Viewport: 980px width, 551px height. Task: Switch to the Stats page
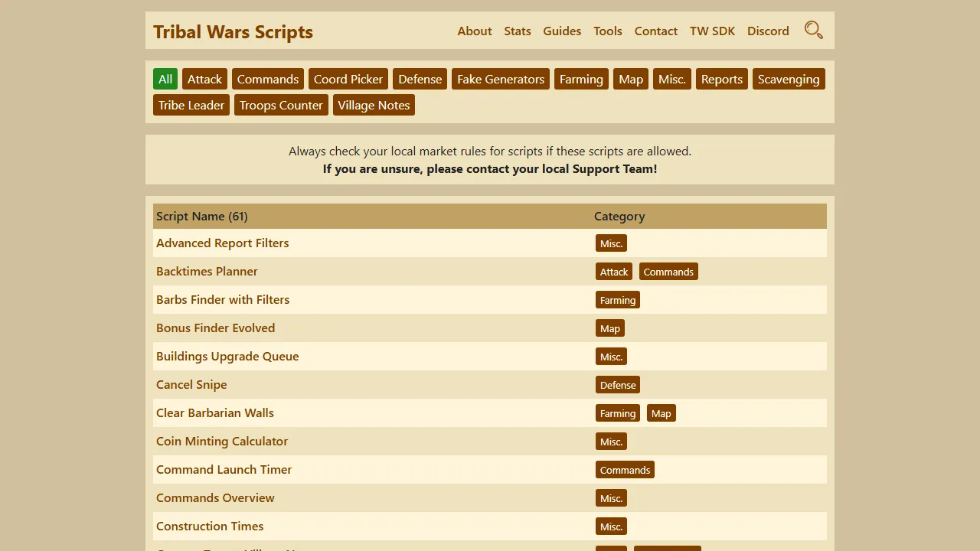pyautogui.click(x=518, y=31)
